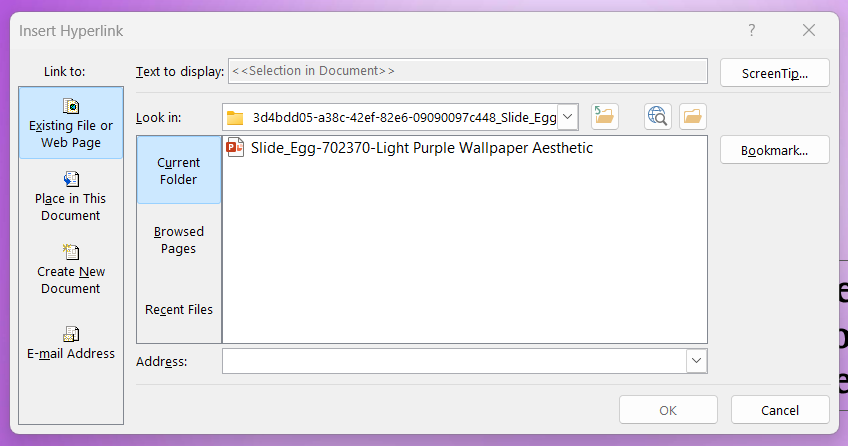Choose Create New Document link type
The image size is (848, 446).
point(71,269)
